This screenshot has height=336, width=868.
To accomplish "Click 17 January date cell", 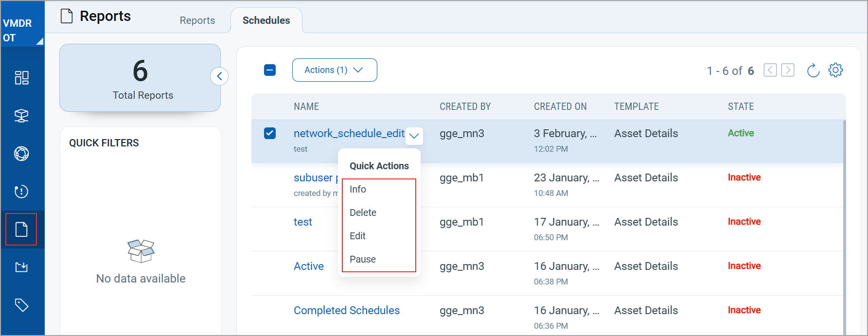I will click(567, 222).
